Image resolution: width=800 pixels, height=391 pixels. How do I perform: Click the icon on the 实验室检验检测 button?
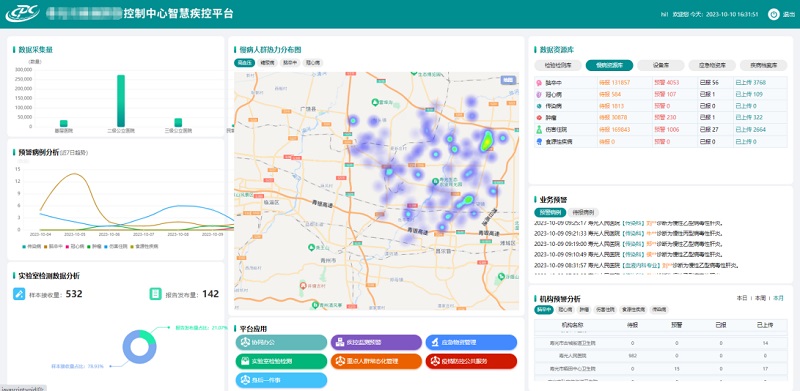click(245, 361)
